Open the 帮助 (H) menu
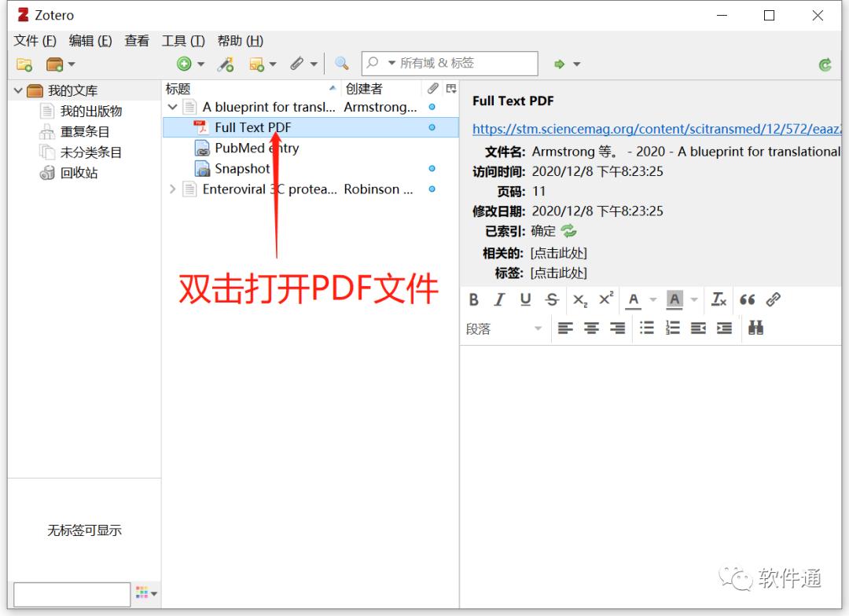 240,41
